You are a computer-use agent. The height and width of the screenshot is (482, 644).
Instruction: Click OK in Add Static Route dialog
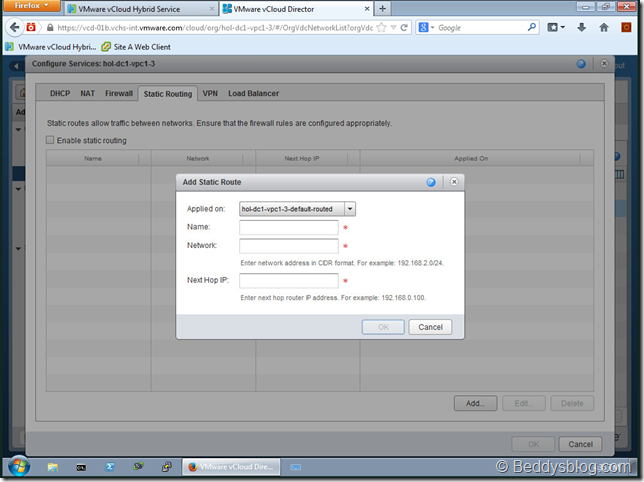383,327
